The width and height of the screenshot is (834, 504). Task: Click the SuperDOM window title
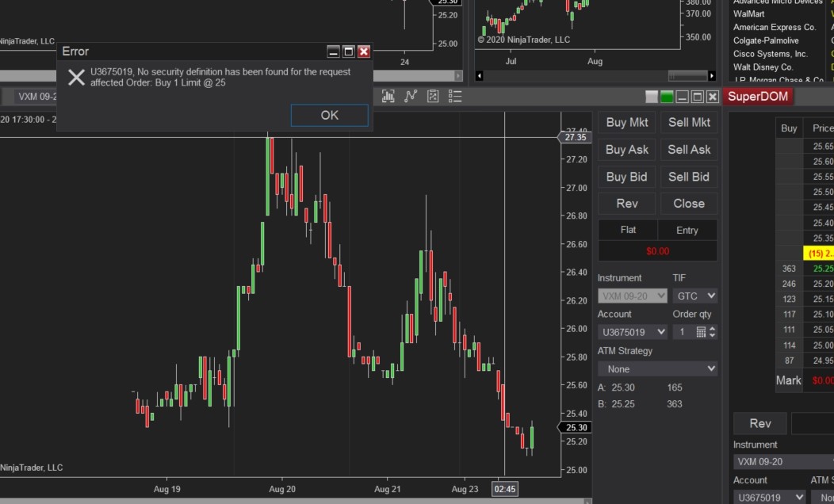(x=757, y=97)
